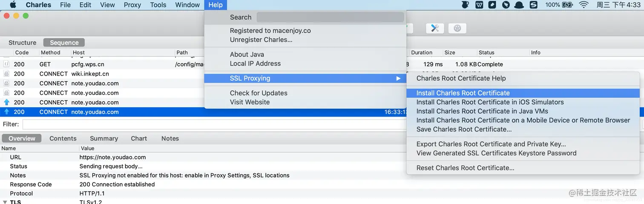Open the View menu
The image size is (644, 204).
(107, 5)
